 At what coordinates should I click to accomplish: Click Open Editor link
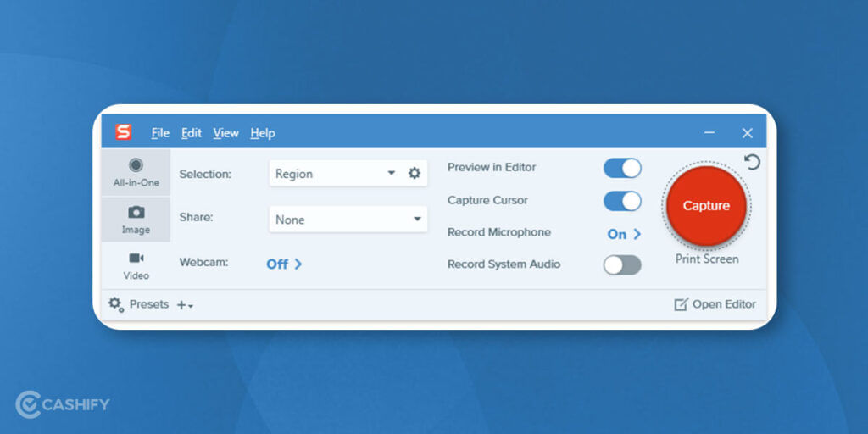[x=715, y=304]
